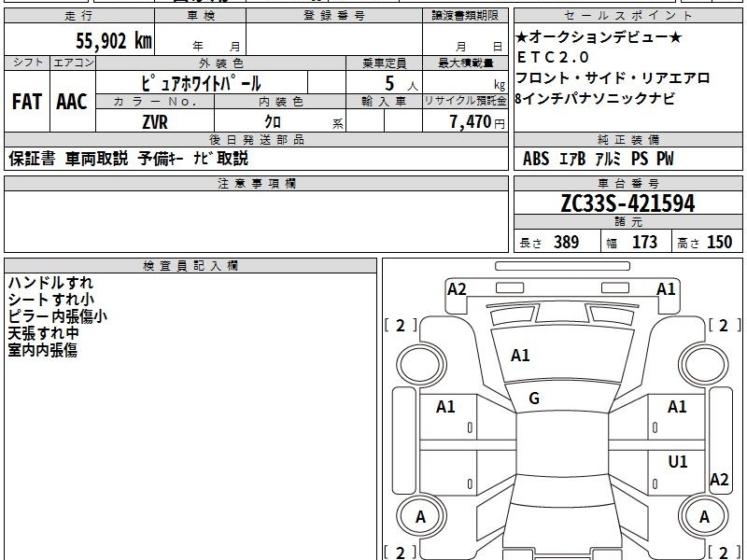The height and width of the screenshot is (560, 747).
Task: Click the 注意事項欄 section header
Action: point(256,183)
